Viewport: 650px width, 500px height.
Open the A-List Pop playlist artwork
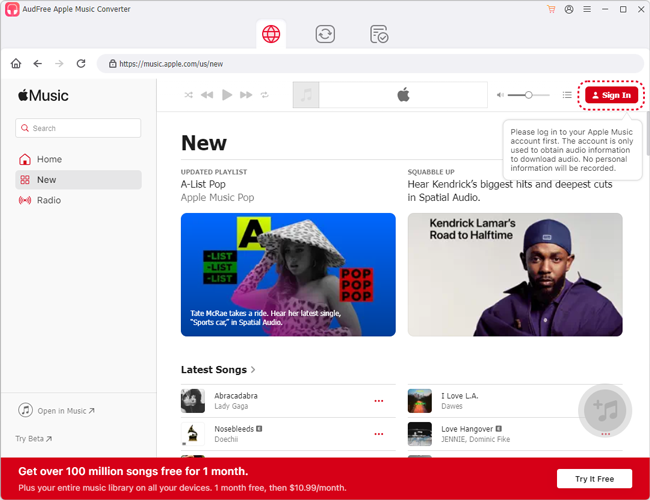click(x=288, y=274)
